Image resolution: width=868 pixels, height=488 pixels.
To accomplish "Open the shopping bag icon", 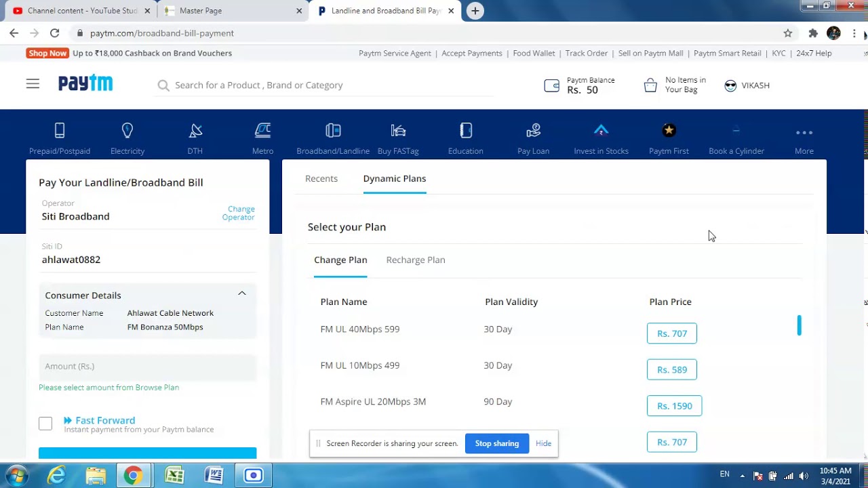I will coord(650,85).
